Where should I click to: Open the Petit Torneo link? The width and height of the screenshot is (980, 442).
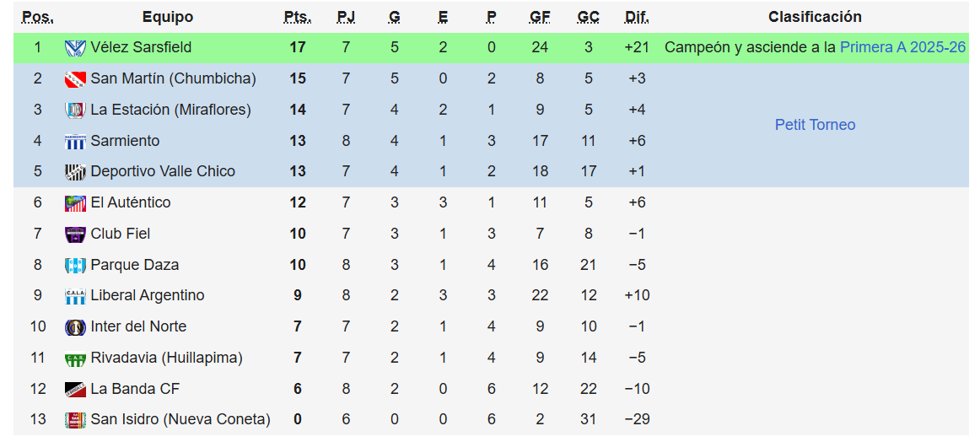[815, 125]
